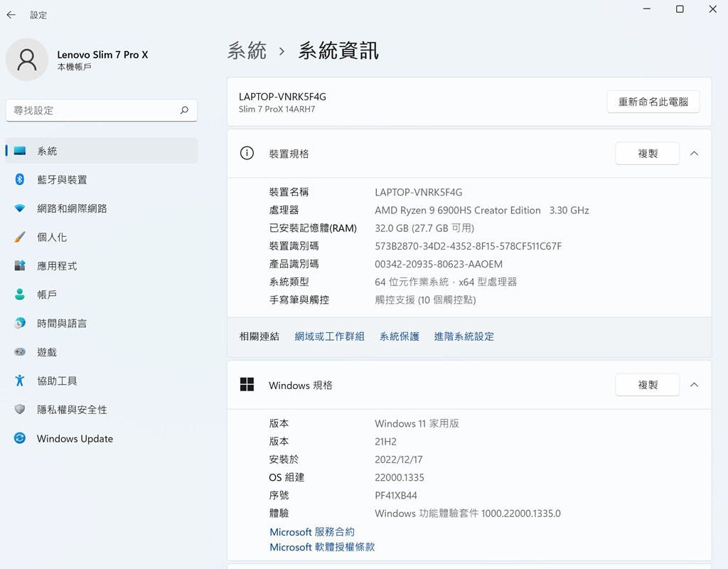Viewport: 728px width, 569px height.
Task: Click the shield icon for 隱私權與安全性
Action: click(x=20, y=410)
